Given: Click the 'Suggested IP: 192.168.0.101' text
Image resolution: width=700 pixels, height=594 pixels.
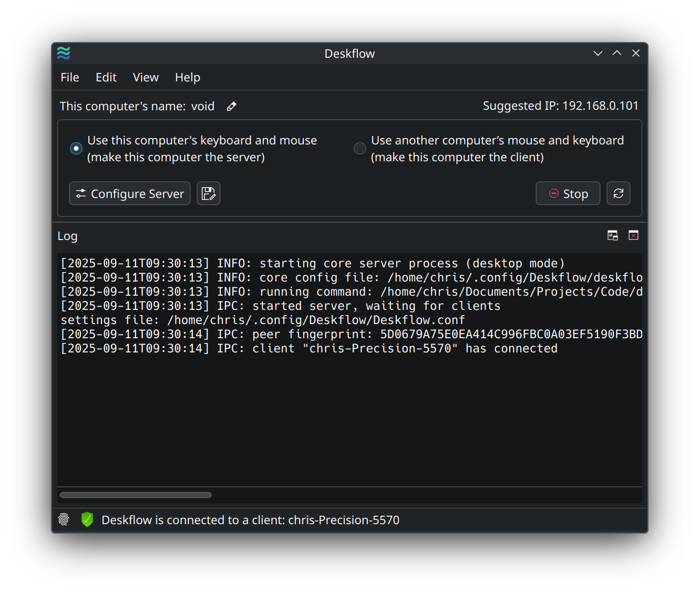Looking at the screenshot, I should pyautogui.click(x=561, y=106).
